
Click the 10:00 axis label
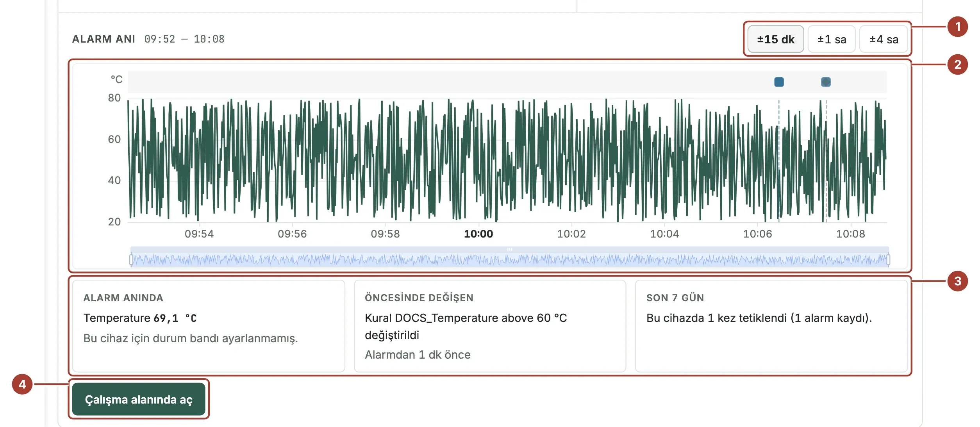click(x=478, y=234)
